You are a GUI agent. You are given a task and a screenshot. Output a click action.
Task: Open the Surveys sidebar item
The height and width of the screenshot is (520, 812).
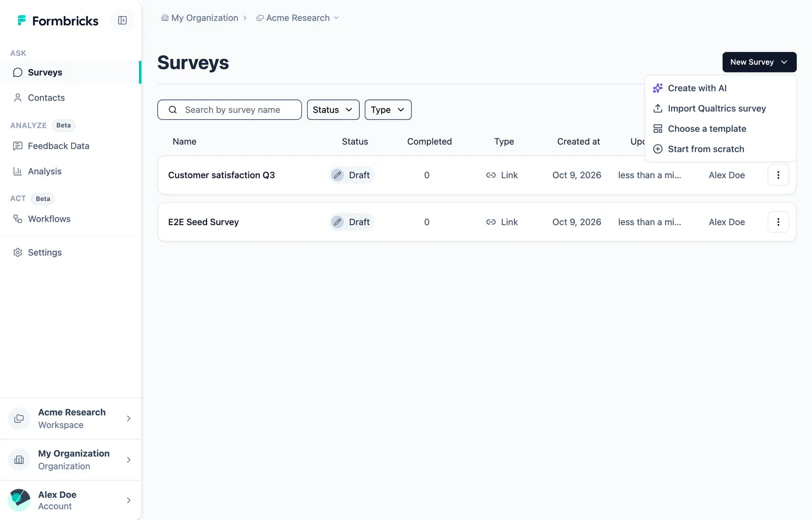tap(70, 73)
